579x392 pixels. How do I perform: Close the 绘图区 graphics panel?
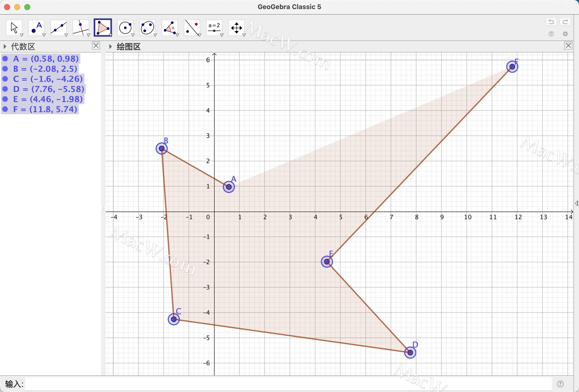pyautogui.click(x=568, y=46)
